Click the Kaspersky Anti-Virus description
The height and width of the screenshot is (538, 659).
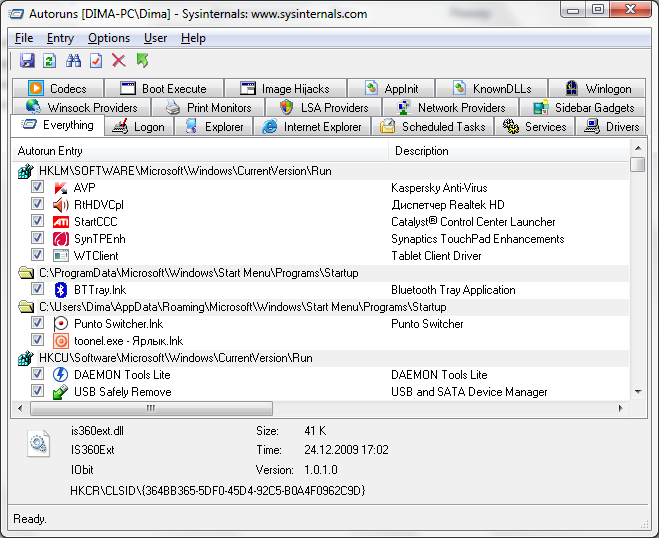click(439, 188)
